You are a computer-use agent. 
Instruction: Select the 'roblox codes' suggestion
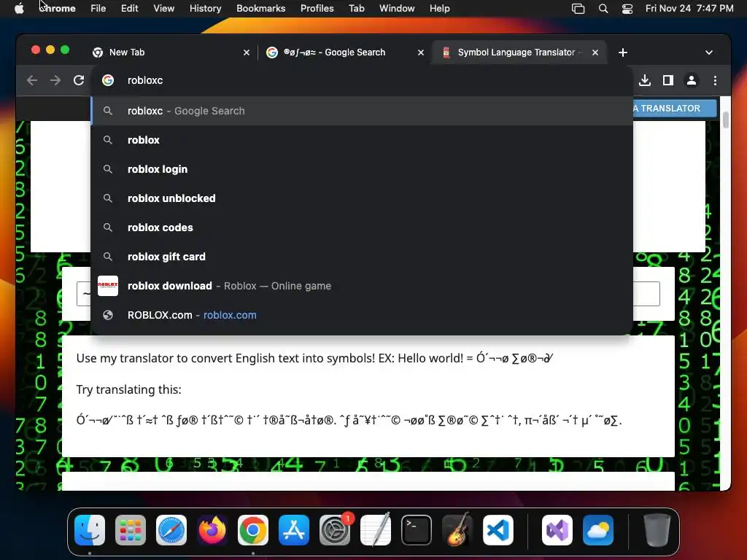click(x=362, y=227)
